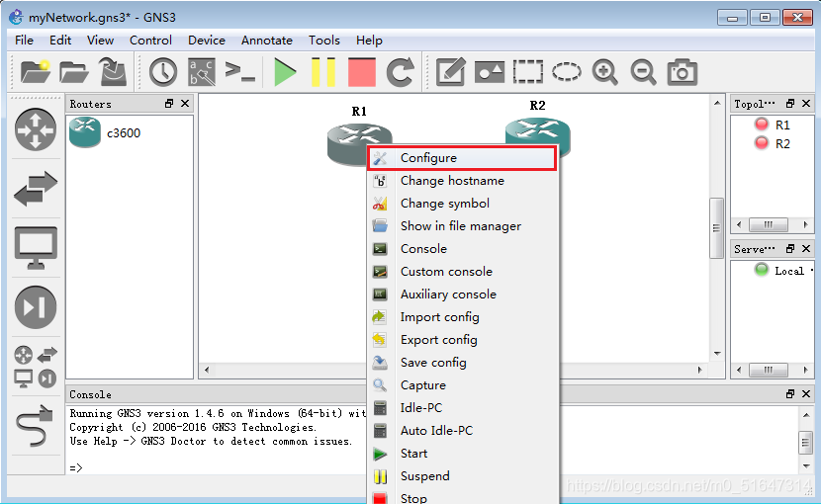The image size is (821, 504).
Task: Click Console panel scroll down arrow
Action: 806,465
